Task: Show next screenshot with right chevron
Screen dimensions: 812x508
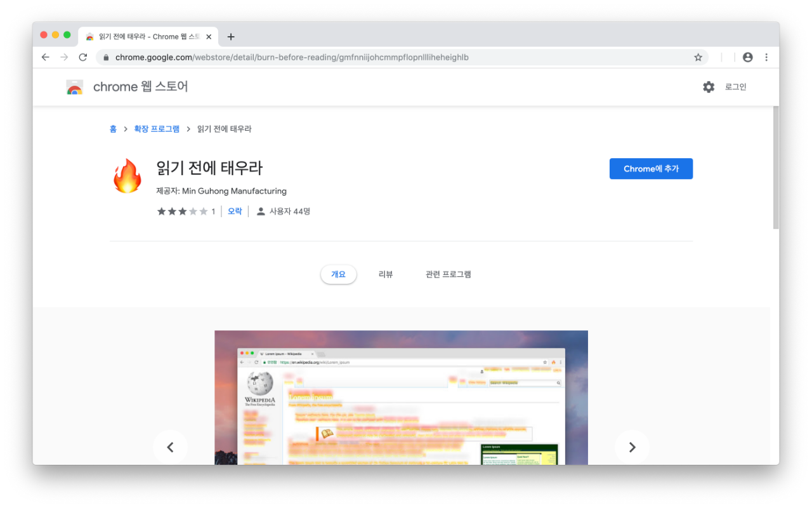Action: coord(632,447)
